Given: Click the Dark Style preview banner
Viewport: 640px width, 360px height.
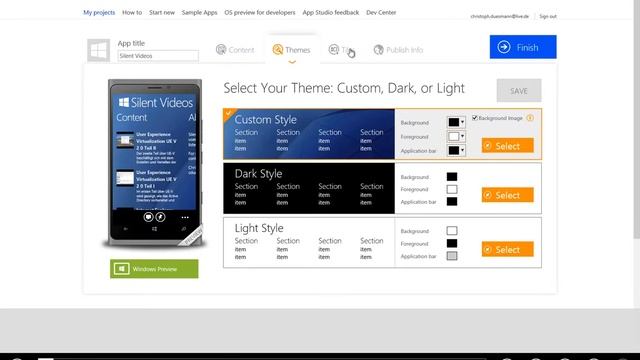Looking at the screenshot, I should pyautogui.click(x=309, y=188).
